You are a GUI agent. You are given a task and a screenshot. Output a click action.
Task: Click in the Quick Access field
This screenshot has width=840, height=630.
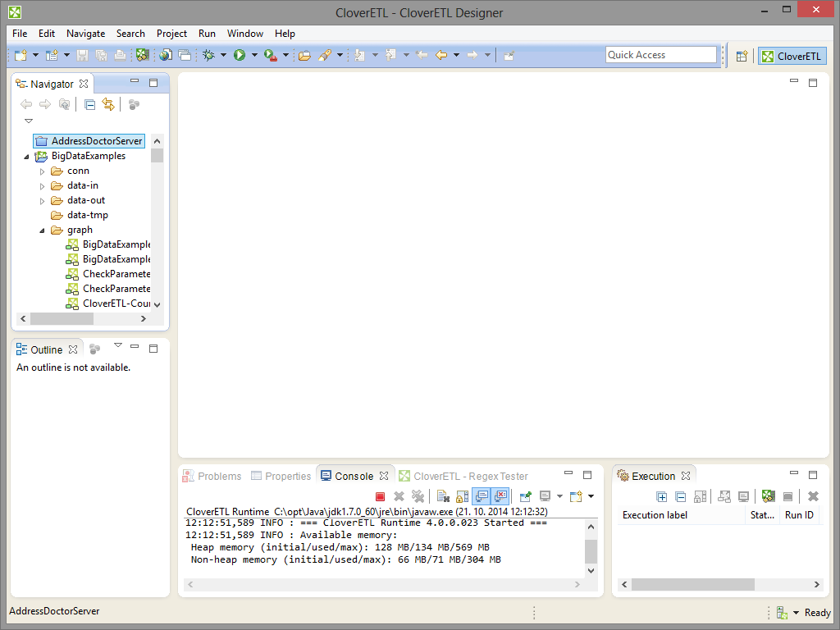click(660, 55)
